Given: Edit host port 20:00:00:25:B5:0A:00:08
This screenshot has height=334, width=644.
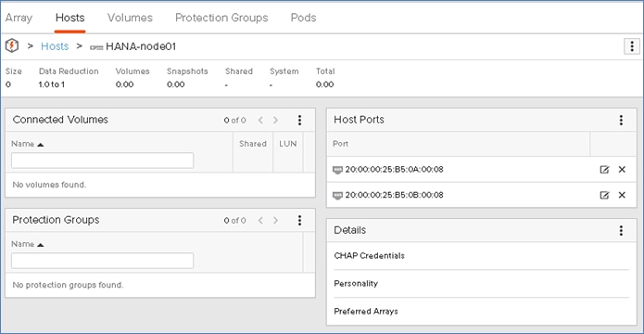Looking at the screenshot, I should [604, 170].
